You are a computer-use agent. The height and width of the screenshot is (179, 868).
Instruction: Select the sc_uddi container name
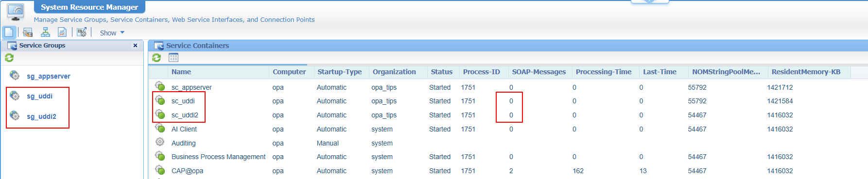pos(183,101)
